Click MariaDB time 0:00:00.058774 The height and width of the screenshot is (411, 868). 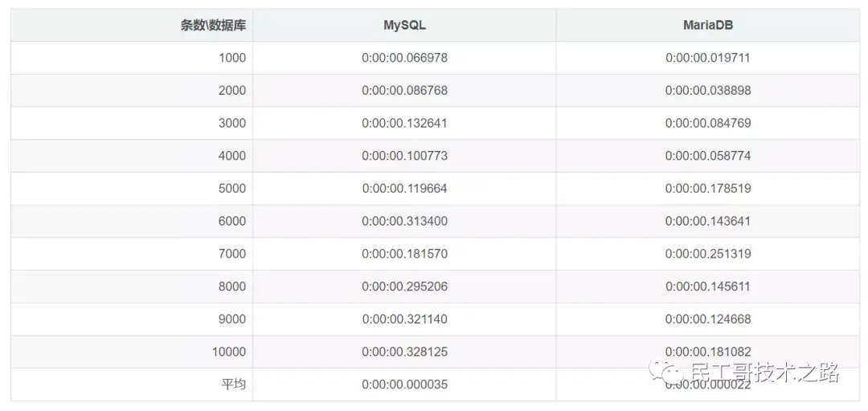coord(707,156)
